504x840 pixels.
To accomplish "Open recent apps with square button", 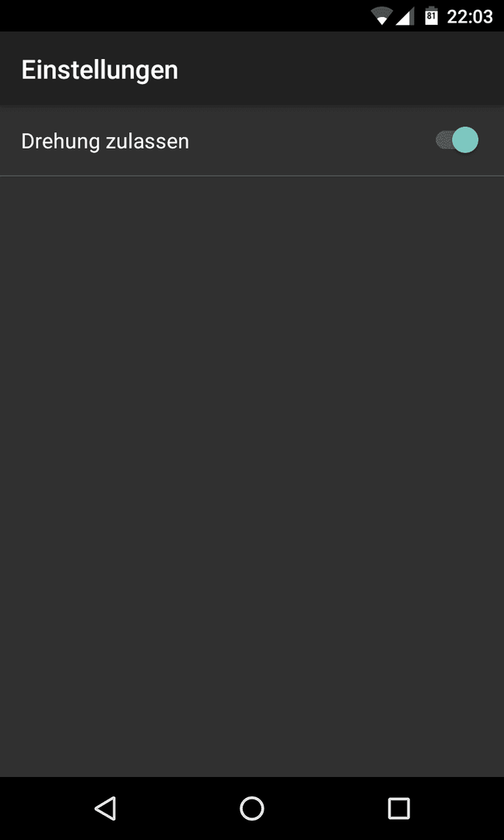I will click(x=398, y=808).
